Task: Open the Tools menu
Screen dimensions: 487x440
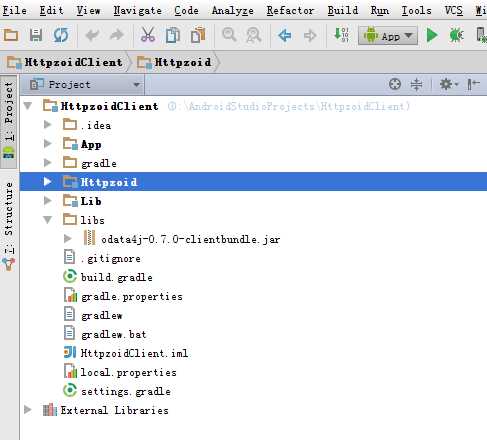Action: [416, 10]
